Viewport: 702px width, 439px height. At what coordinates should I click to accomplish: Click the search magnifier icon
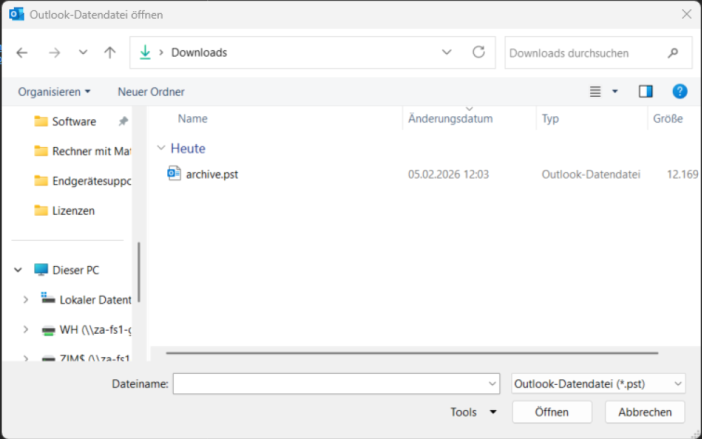pyautogui.click(x=673, y=52)
